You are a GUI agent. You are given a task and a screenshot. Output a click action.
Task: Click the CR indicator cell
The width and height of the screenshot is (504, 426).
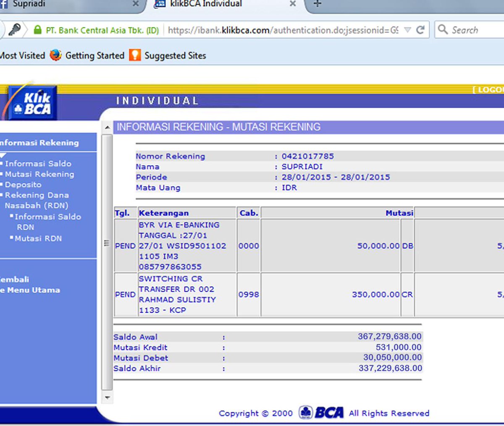click(407, 295)
